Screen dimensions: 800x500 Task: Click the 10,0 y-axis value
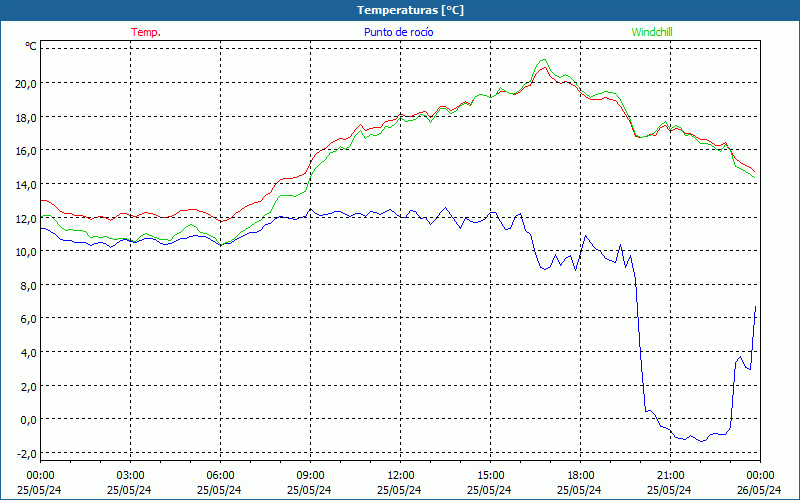tap(26, 252)
